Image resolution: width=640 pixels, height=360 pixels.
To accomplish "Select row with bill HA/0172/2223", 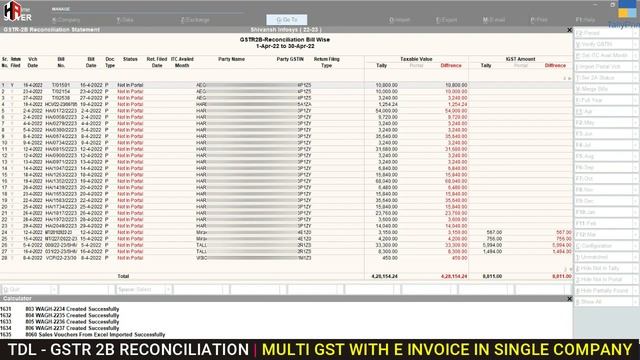I will [x=286, y=111].
